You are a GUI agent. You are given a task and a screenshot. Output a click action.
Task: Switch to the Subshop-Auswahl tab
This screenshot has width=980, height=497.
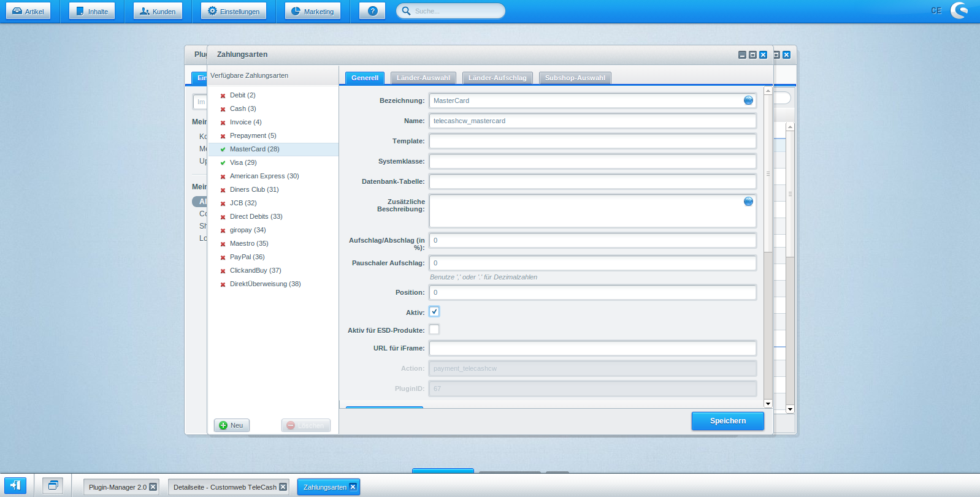click(x=575, y=78)
